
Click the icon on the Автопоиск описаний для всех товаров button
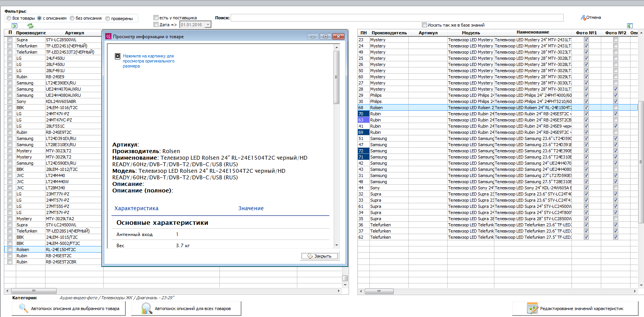[x=147, y=308]
